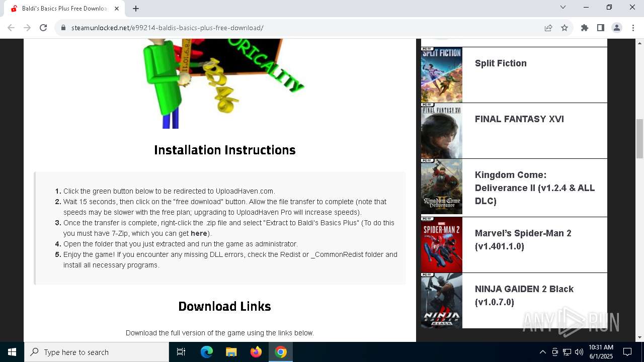Image resolution: width=644 pixels, height=362 pixels.
Task: Click the page vertical scrollbar thumb
Action: click(x=639, y=139)
